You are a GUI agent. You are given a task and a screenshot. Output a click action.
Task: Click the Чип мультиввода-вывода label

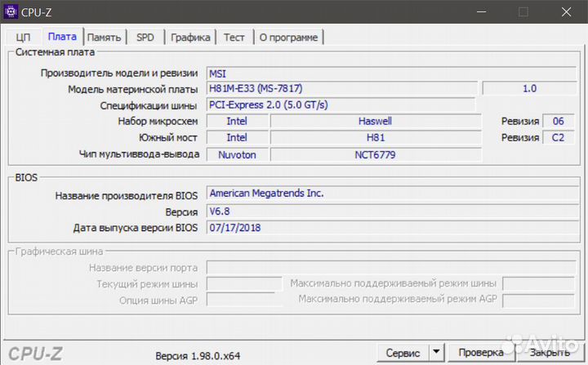(x=139, y=154)
